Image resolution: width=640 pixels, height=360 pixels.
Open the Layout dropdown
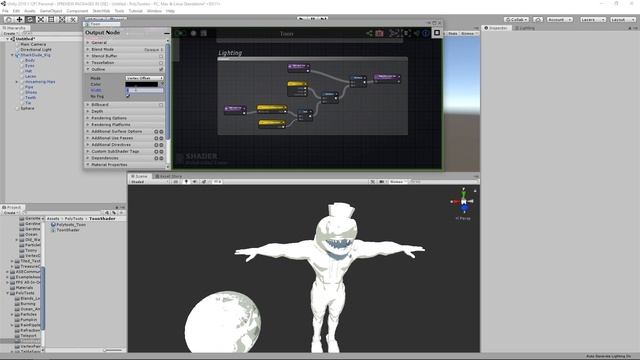click(x=622, y=19)
